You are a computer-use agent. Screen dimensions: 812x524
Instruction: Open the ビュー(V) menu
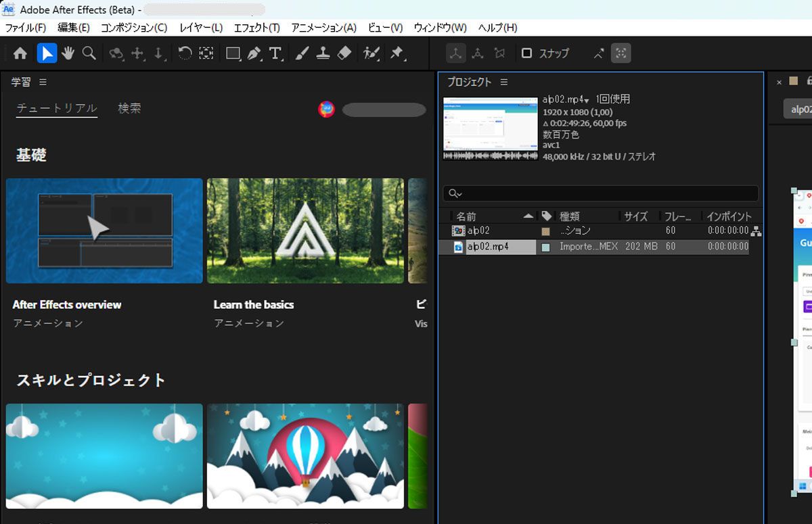click(386, 28)
